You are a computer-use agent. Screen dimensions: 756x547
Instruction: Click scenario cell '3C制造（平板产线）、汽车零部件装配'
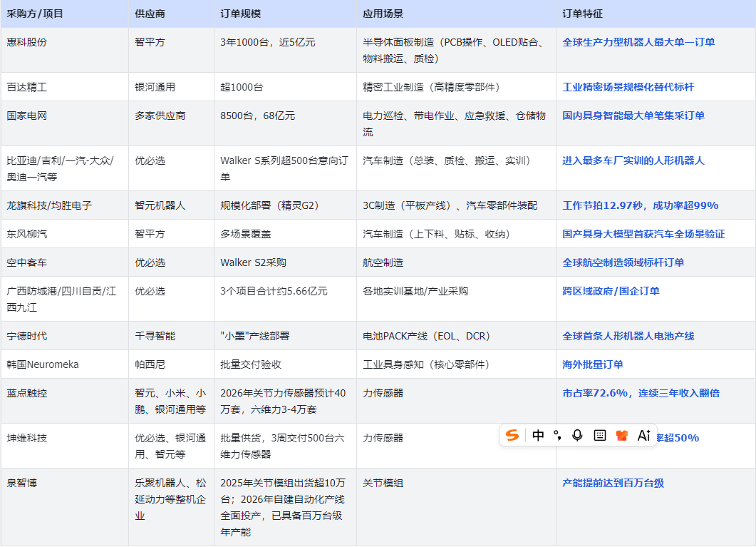(456, 205)
